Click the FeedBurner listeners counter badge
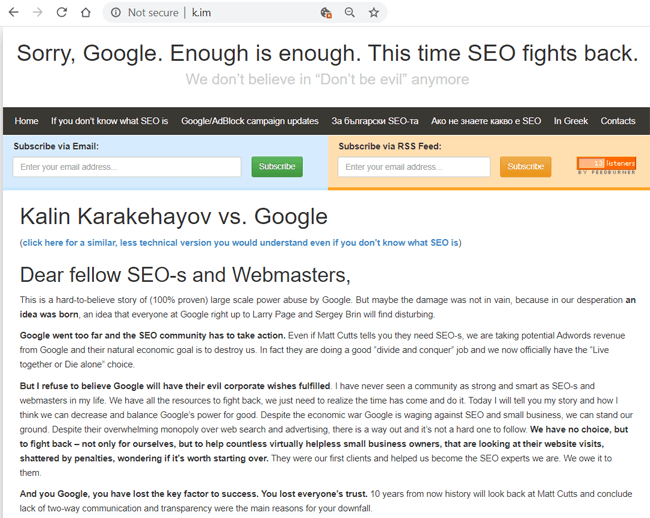 (x=606, y=166)
